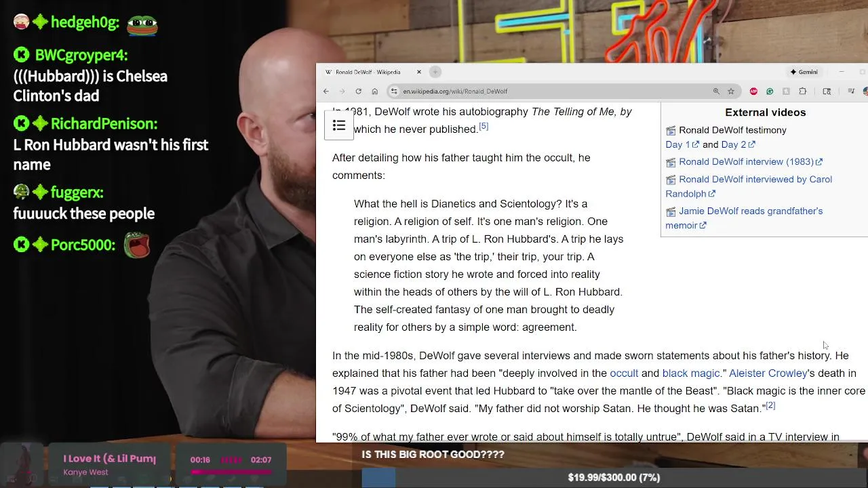The image size is (868, 488).
Task: Click chat username fuggerx
Action: tap(77, 192)
